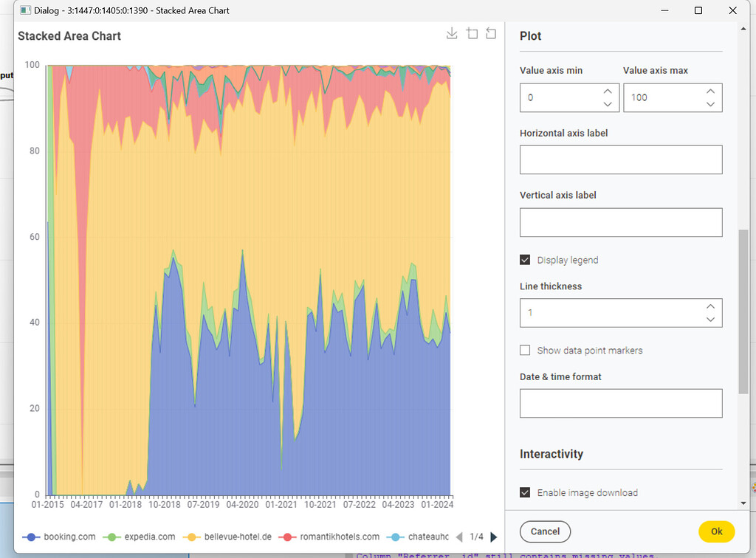This screenshot has height=558, width=756.
Task: Increase the Value axis min value
Action: click(x=607, y=92)
